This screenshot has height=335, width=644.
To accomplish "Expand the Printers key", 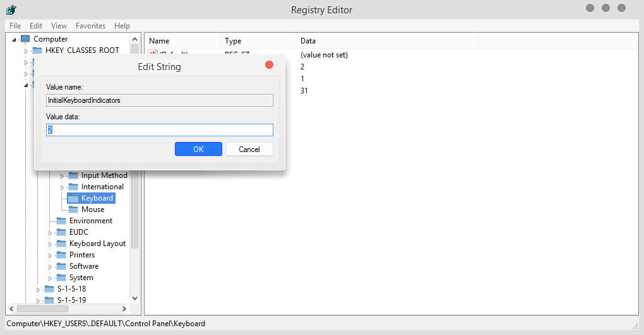I will (x=50, y=256).
